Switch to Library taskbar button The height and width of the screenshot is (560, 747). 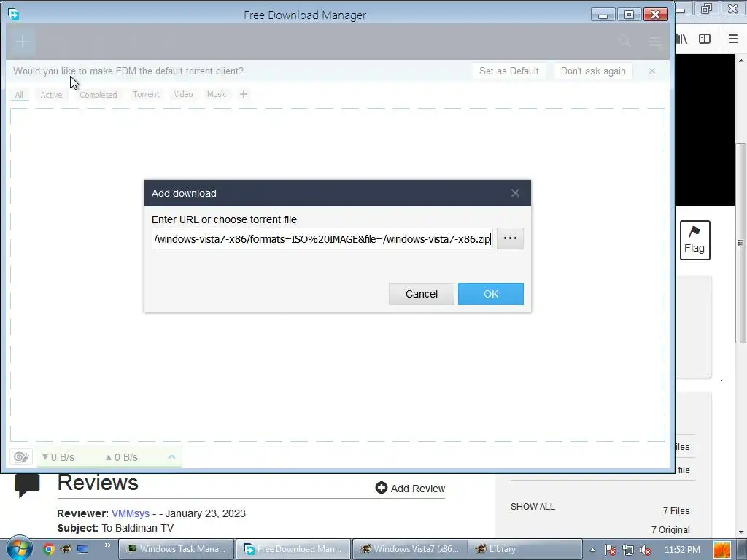[x=524, y=549]
